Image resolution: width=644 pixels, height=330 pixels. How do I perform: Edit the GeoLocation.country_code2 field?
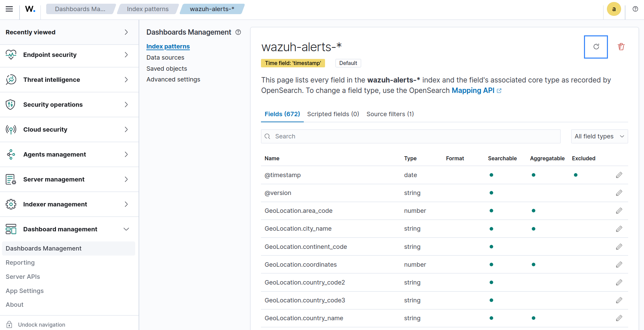coord(619,283)
